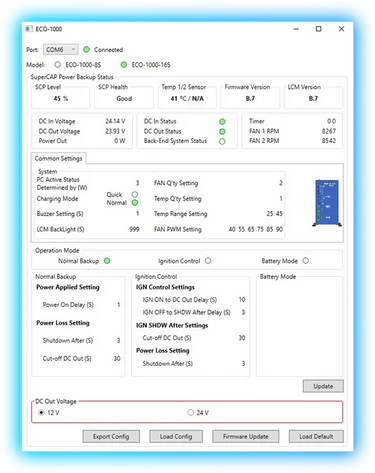
Task: Click the FAN 1 RPM value 8267
Action: 329,131
